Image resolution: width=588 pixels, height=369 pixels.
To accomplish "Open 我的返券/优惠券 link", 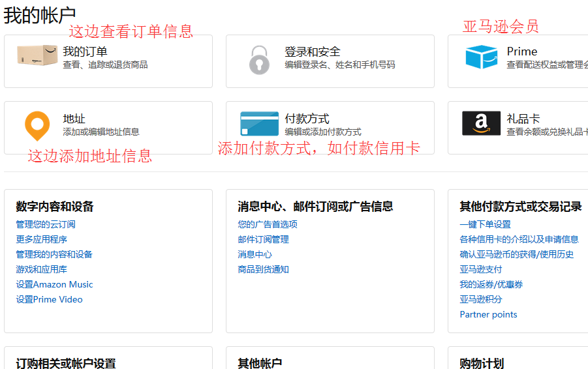I will point(491,284).
